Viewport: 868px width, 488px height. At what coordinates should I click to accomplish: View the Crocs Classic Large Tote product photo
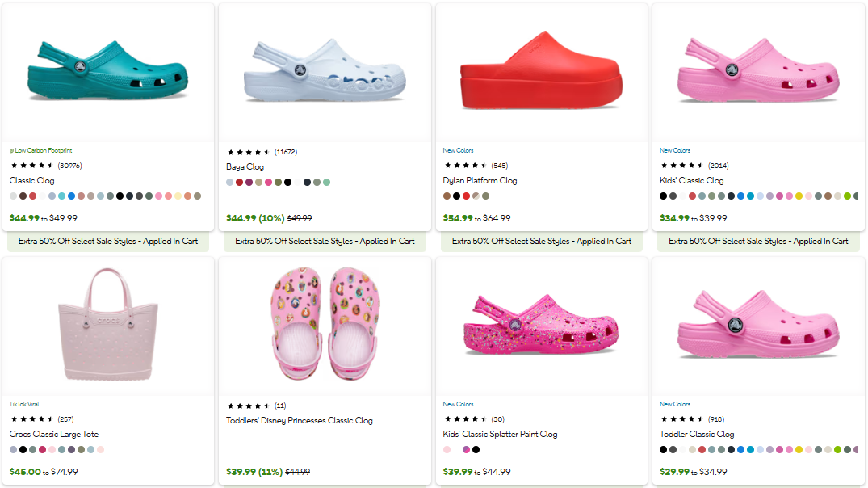(108, 323)
